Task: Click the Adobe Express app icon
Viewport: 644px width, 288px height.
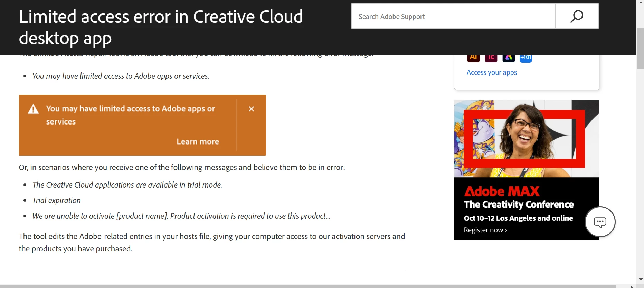Action: [509, 58]
